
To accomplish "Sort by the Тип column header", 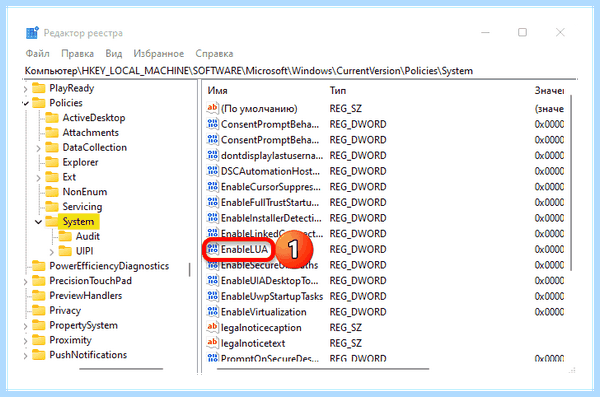I will click(x=338, y=91).
